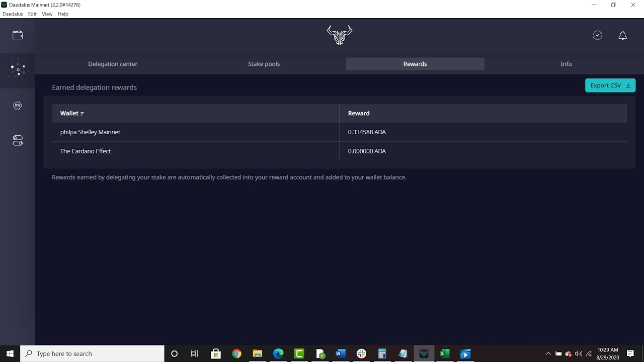Open File Explorer from the taskbar

257,353
